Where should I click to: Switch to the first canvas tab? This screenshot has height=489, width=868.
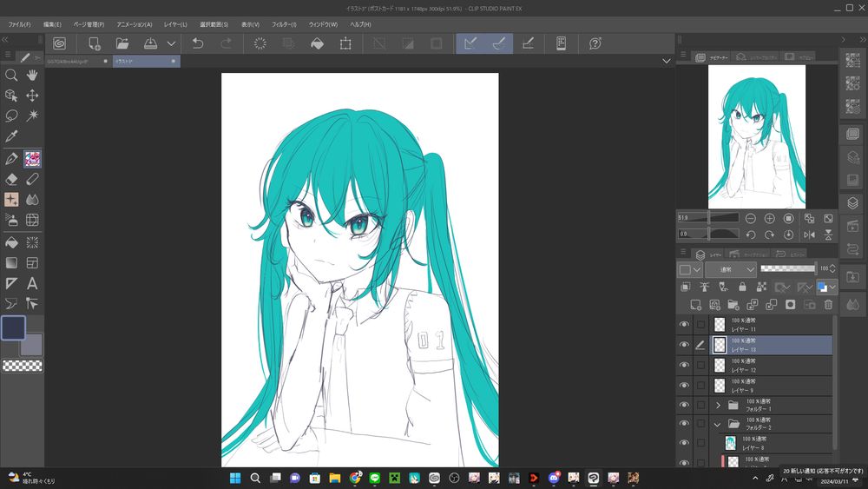77,61
